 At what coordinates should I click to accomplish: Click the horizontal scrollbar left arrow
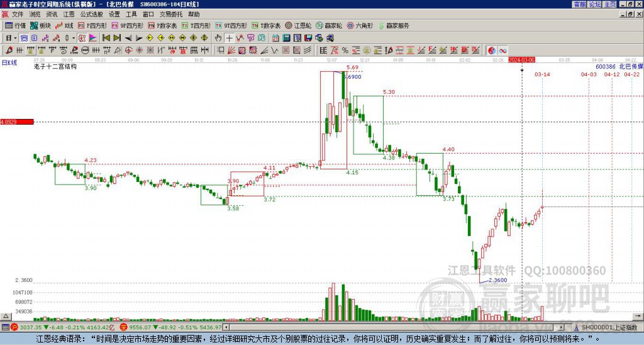coord(226,327)
